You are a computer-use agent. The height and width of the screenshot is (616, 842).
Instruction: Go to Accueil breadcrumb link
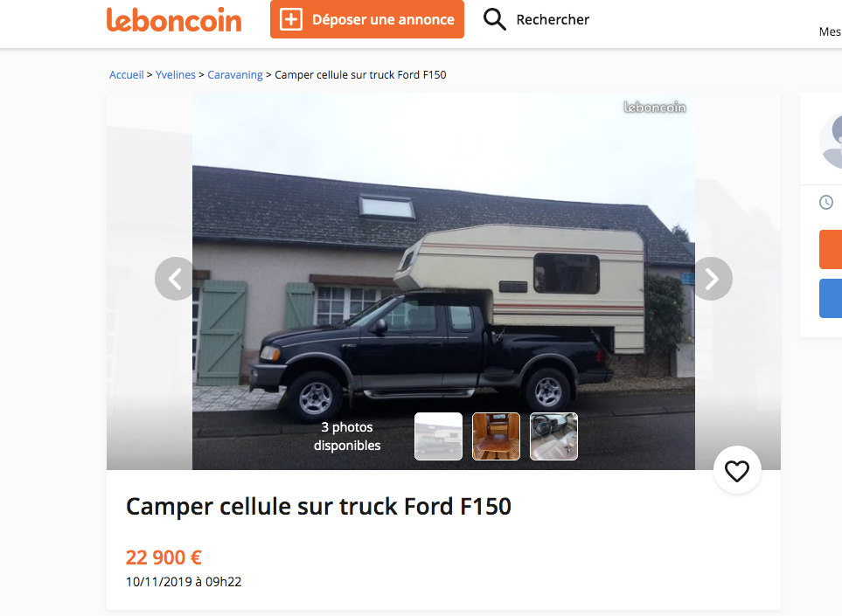coord(126,74)
